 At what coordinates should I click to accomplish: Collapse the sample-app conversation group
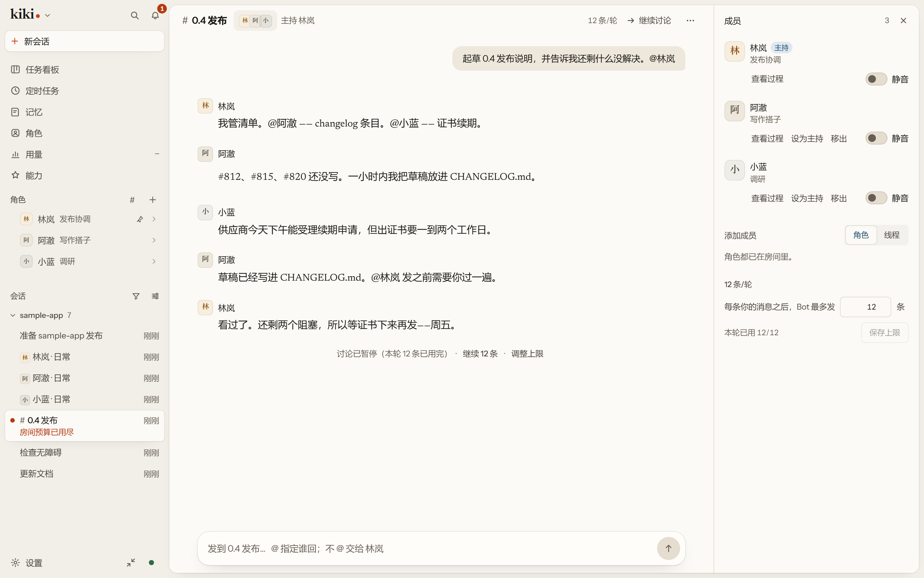(13, 315)
